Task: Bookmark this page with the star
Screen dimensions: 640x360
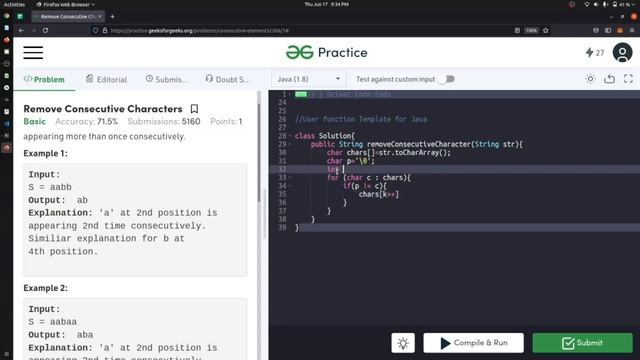Action: pyautogui.click(x=546, y=30)
